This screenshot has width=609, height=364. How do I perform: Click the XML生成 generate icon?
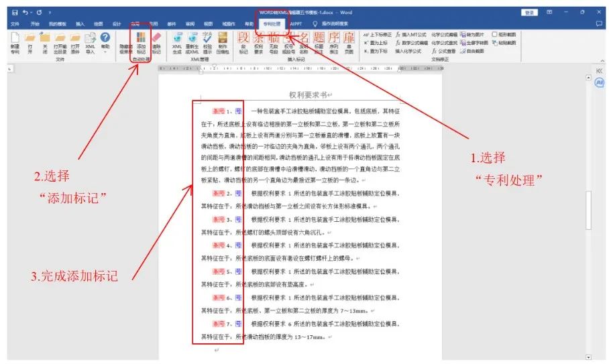click(177, 43)
